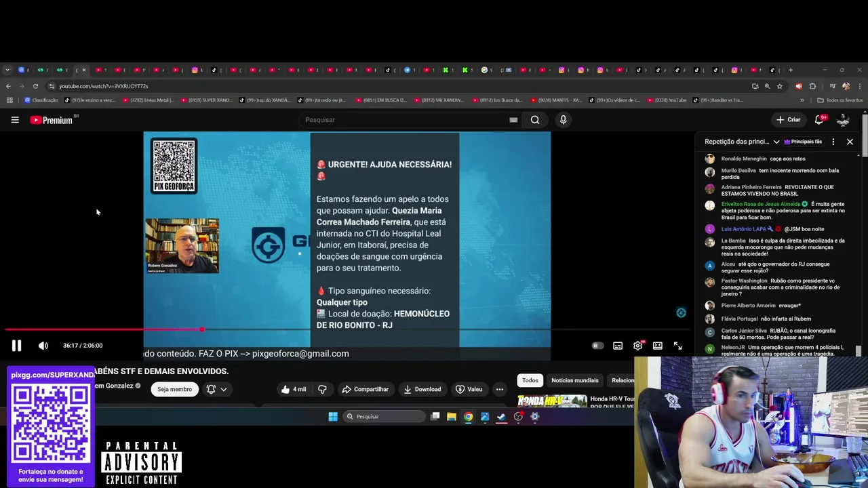The image size is (868, 488).
Task: Open the Principais fãs leaderboard
Action: (803, 142)
